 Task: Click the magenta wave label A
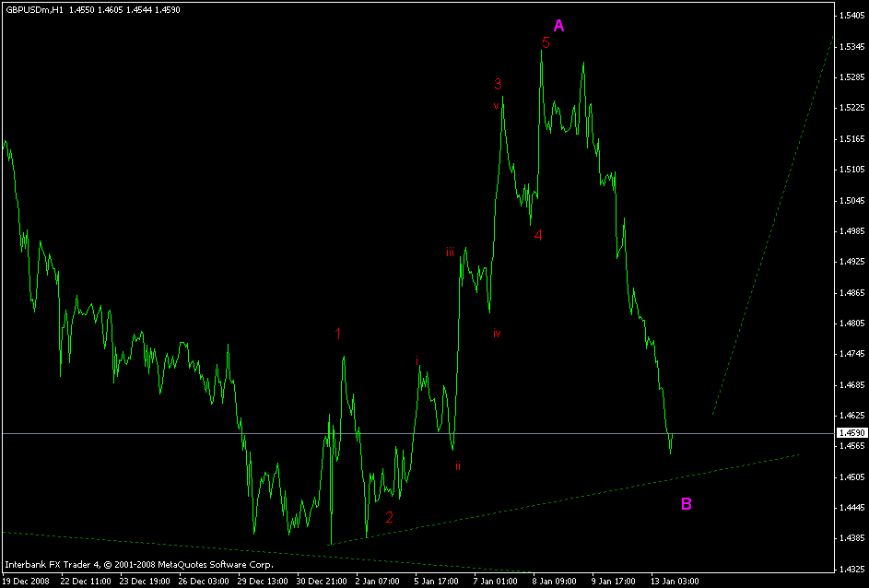(558, 23)
